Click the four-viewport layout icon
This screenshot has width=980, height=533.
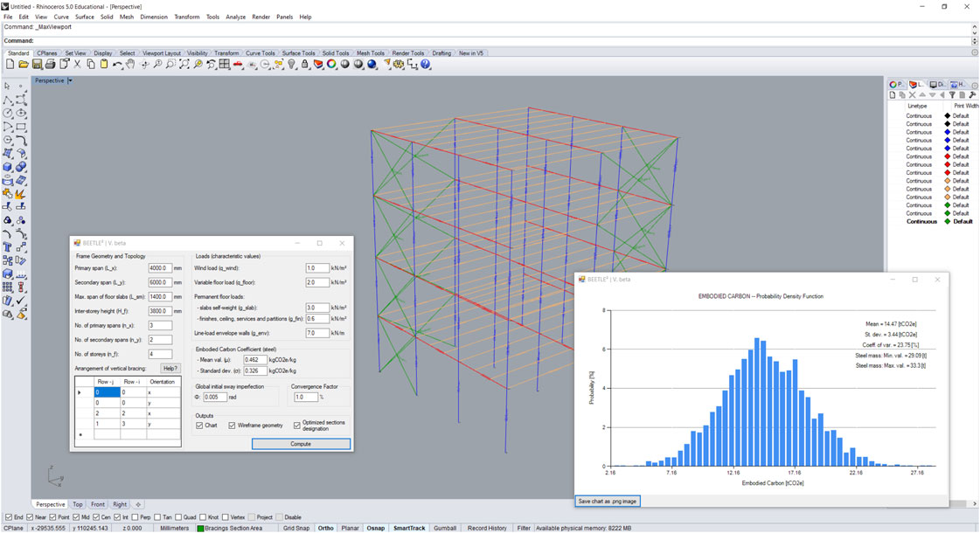pos(225,65)
